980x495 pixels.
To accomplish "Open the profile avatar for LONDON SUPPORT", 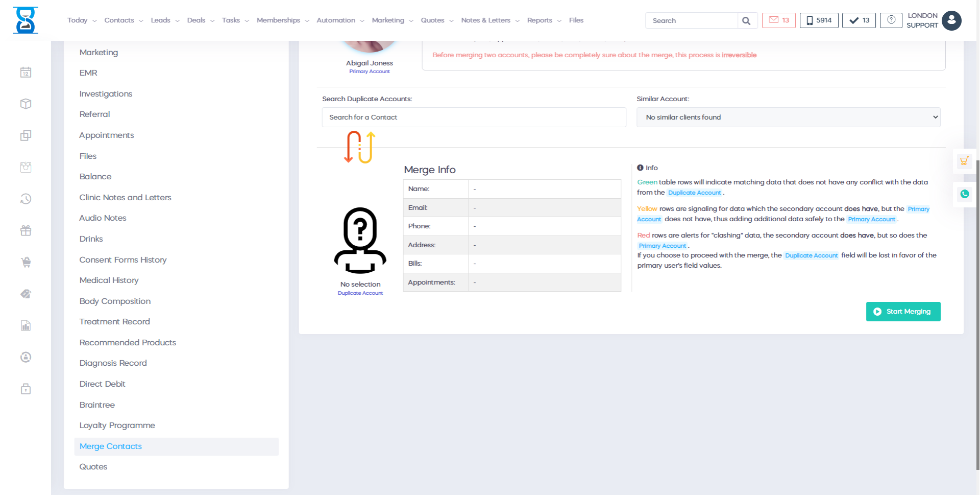I will coord(951,20).
